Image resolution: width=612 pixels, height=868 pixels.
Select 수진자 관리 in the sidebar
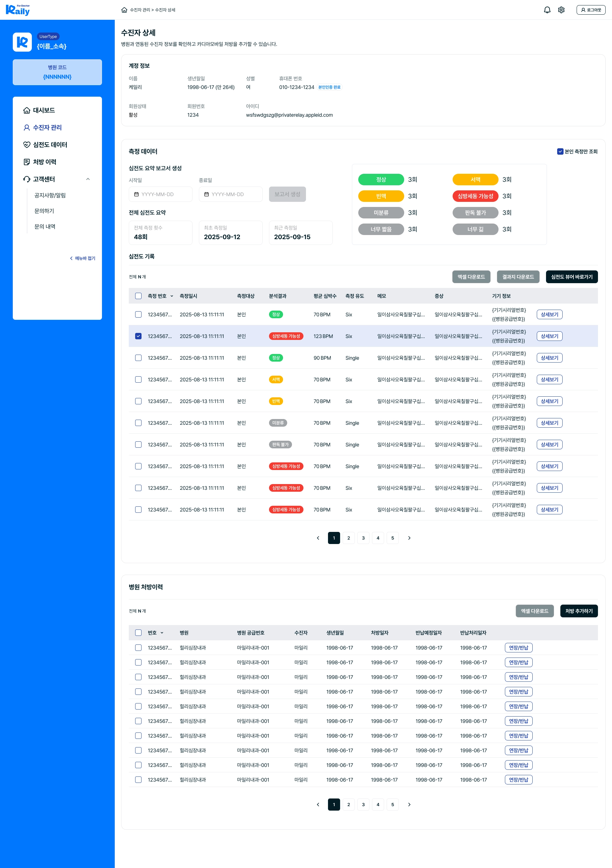47,128
